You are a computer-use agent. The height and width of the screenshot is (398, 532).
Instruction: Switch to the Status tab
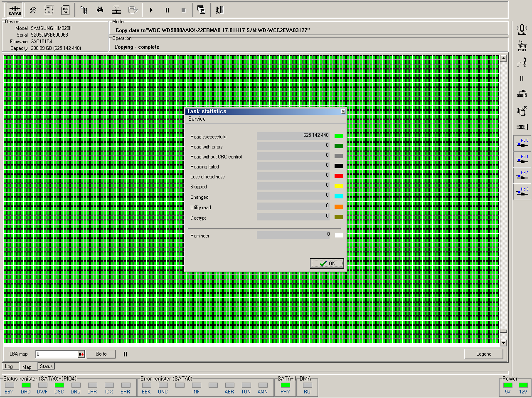click(46, 366)
